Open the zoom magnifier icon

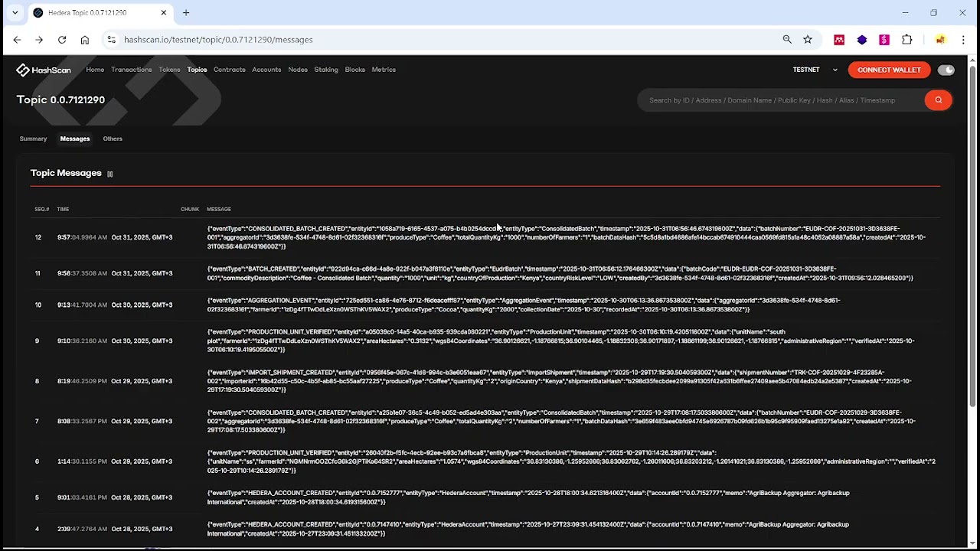point(787,40)
